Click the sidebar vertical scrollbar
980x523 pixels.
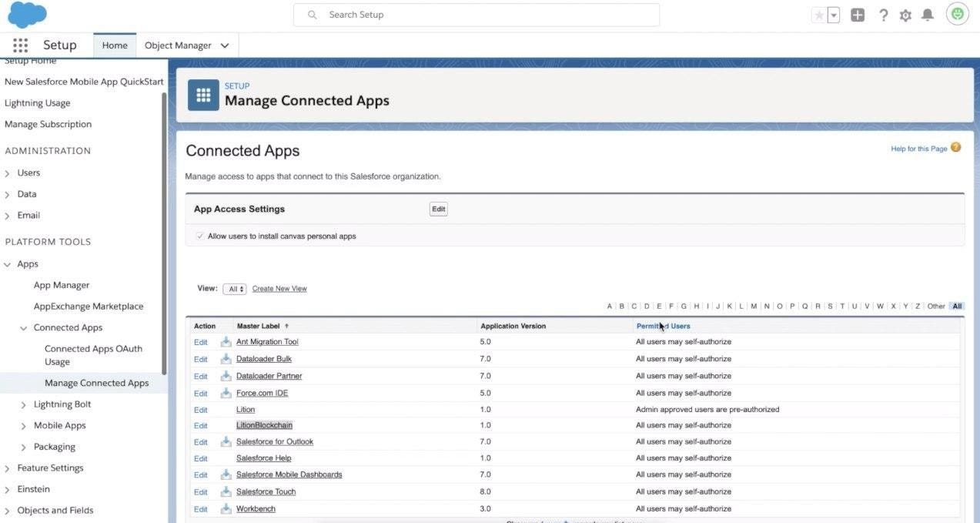tap(164, 233)
